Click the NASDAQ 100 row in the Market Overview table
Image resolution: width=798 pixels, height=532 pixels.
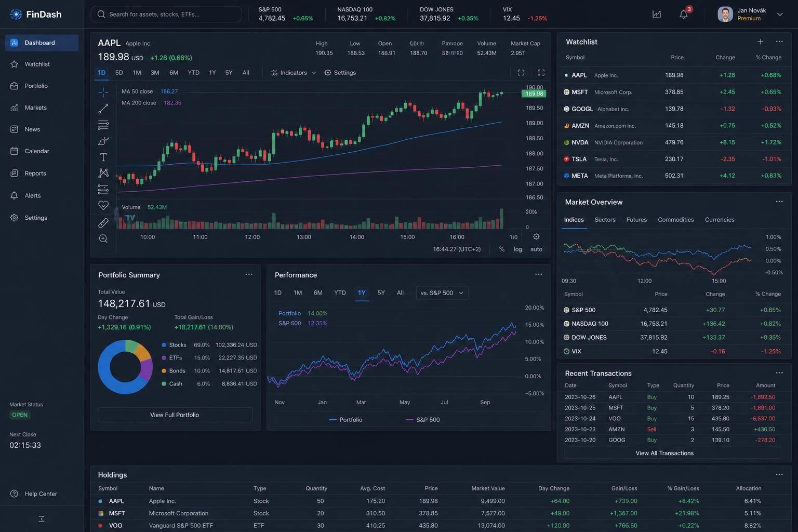coord(674,324)
